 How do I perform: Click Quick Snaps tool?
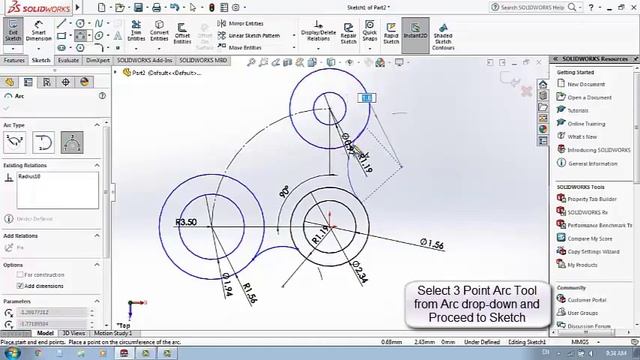[x=369, y=31]
